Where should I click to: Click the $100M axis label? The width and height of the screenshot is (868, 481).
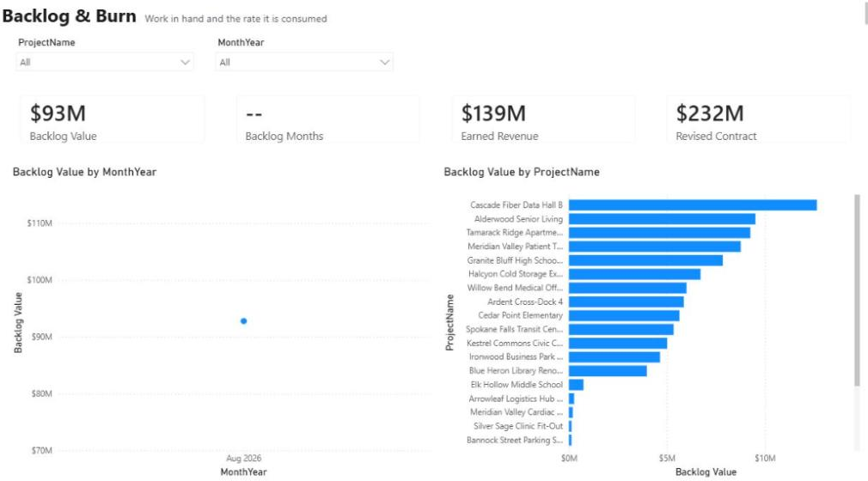point(40,280)
